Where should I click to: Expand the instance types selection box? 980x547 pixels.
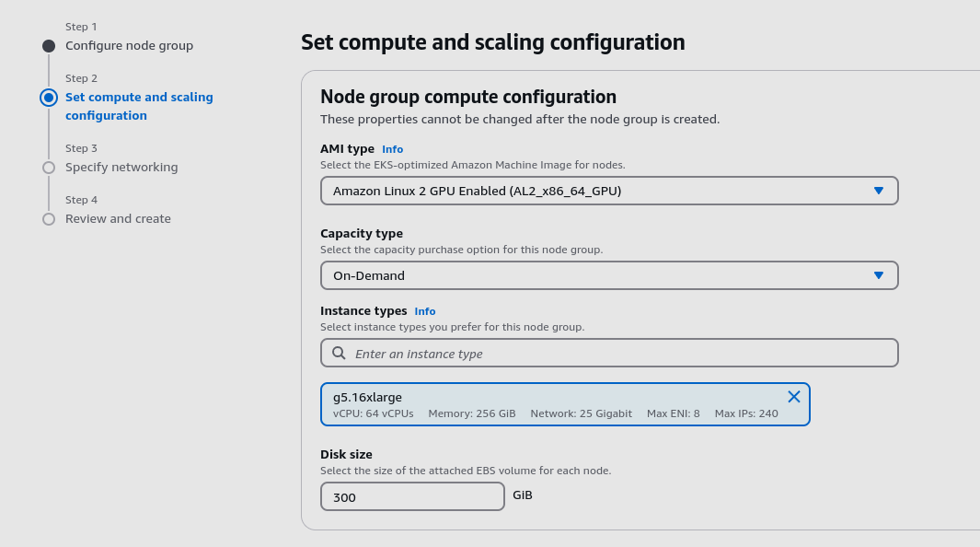[x=609, y=353]
